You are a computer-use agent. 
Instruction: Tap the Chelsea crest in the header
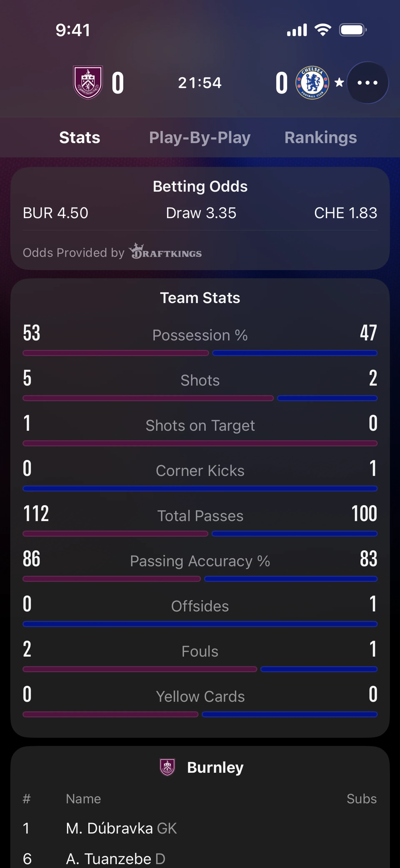pyautogui.click(x=312, y=83)
